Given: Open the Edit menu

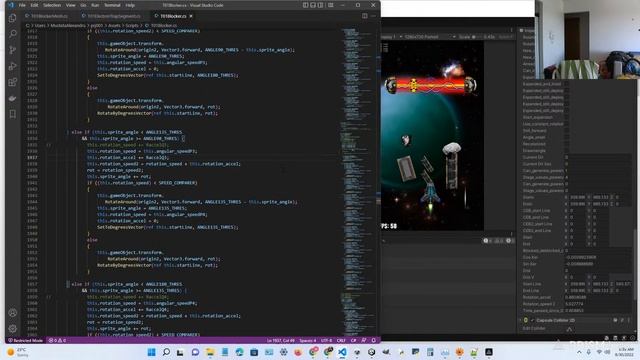Looking at the screenshot, I should click(x=34, y=5).
